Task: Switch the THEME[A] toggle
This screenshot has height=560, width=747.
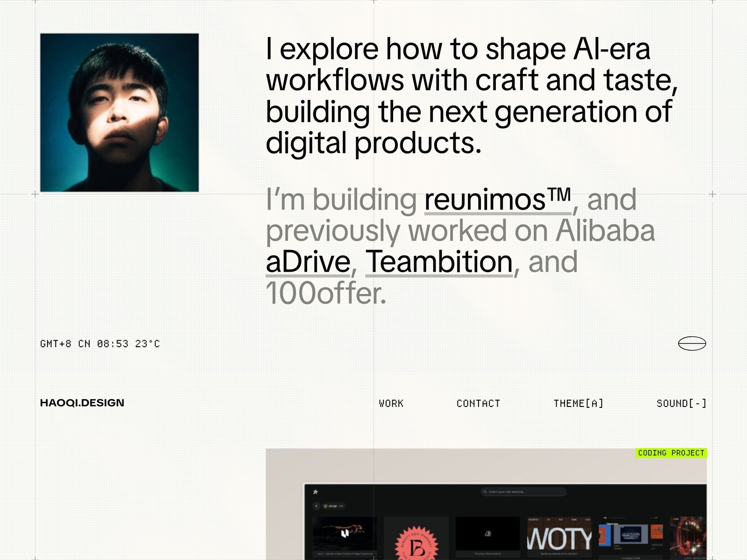Action: click(578, 403)
